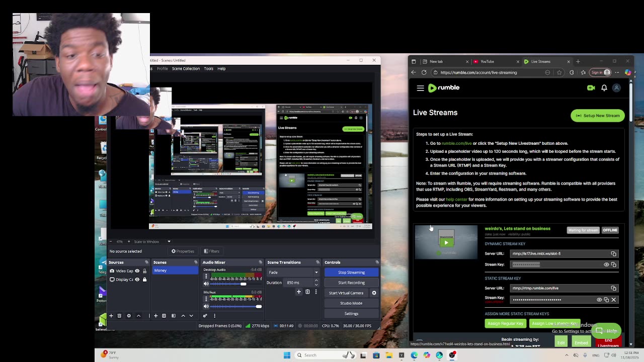The height and width of the screenshot is (362, 644).
Task: Open scene filters icon in Scenes toolbar
Action: click(x=173, y=316)
